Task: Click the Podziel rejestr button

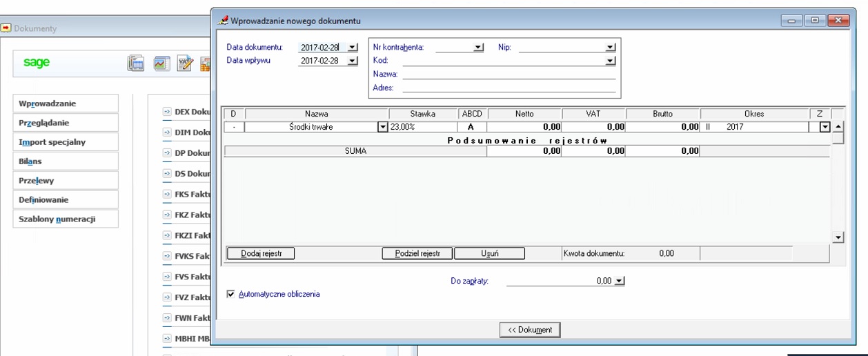Action: tap(417, 253)
